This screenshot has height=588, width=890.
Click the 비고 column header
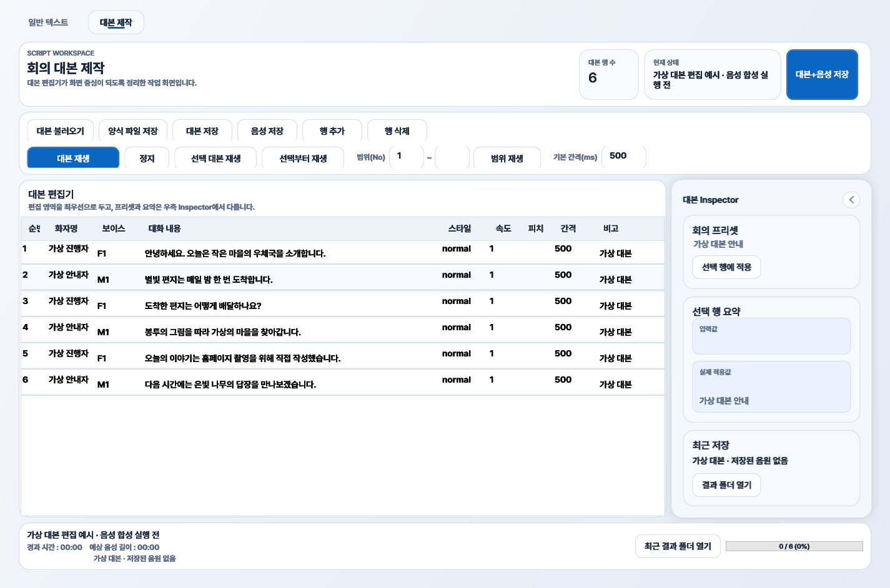[611, 228]
